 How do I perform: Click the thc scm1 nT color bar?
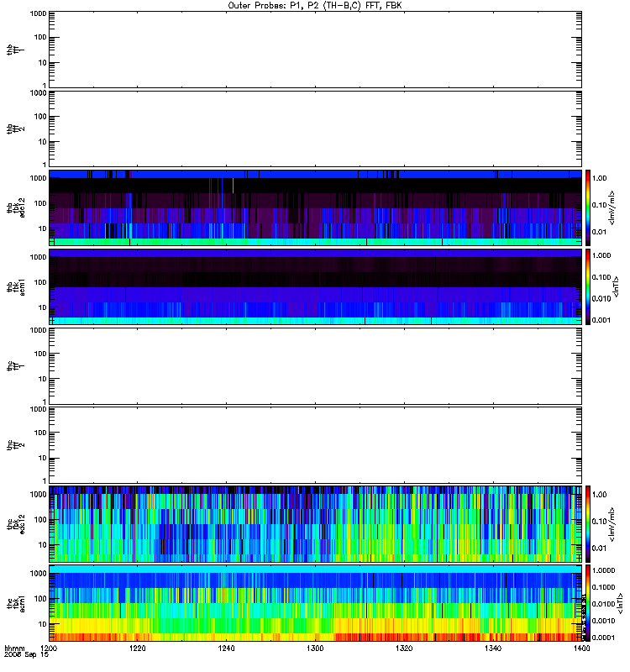[x=588, y=603]
